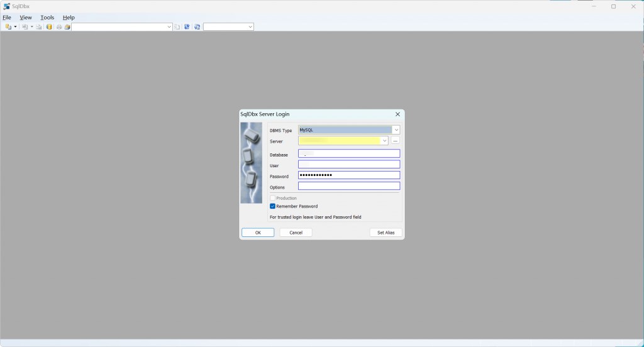Expand the Server dropdown arrow
The image size is (644, 347).
coord(384,140)
